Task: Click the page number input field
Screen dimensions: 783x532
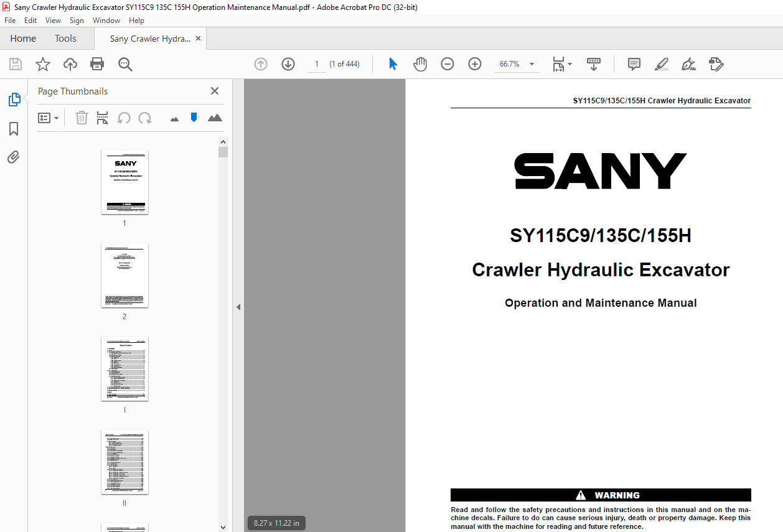Action: point(316,64)
